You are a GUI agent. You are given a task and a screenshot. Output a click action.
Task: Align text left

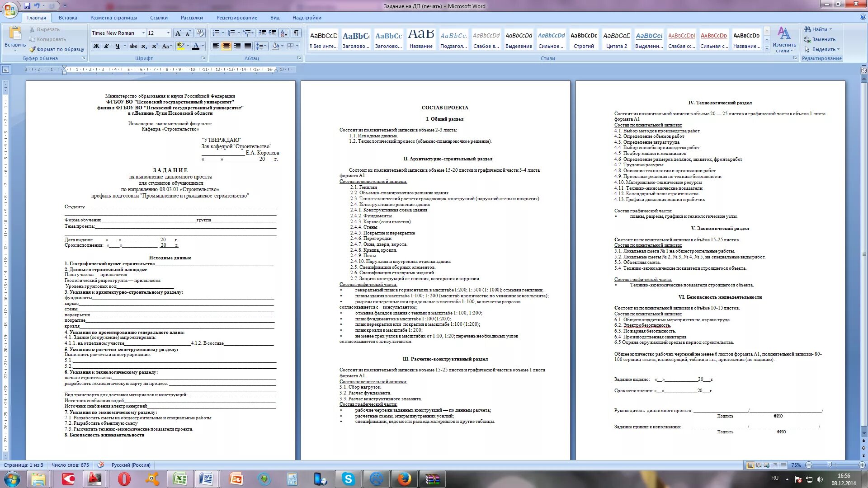pos(216,46)
